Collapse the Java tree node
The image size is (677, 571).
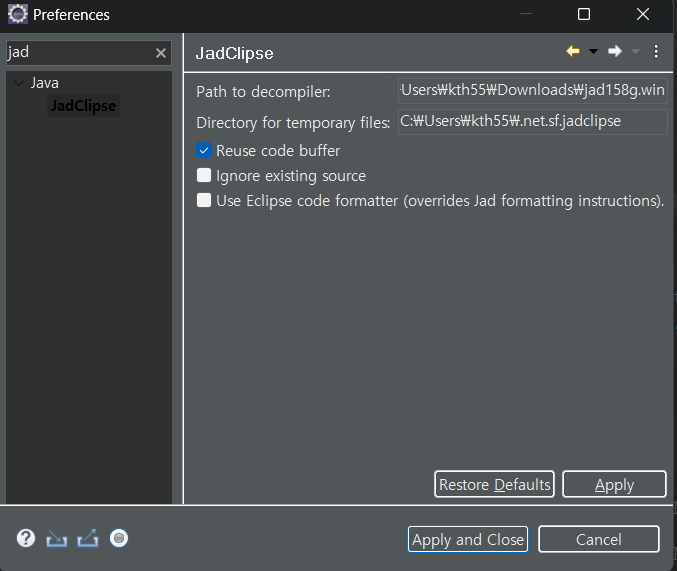[19, 83]
